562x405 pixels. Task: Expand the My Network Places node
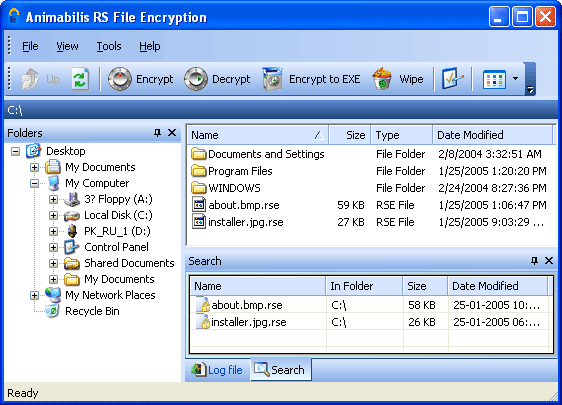pyautogui.click(x=34, y=295)
